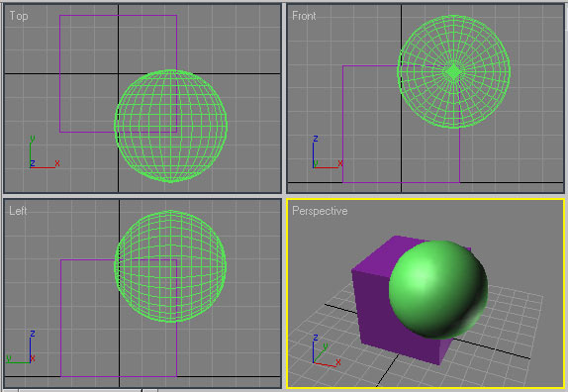Select the green wireframe sphere in Front viewport
The image size is (568, 392).
[453, 71]
